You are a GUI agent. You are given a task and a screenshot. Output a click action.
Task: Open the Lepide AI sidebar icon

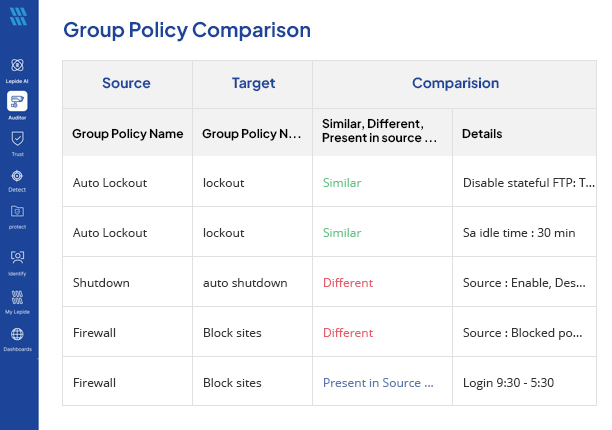click(x=18, y=66)
